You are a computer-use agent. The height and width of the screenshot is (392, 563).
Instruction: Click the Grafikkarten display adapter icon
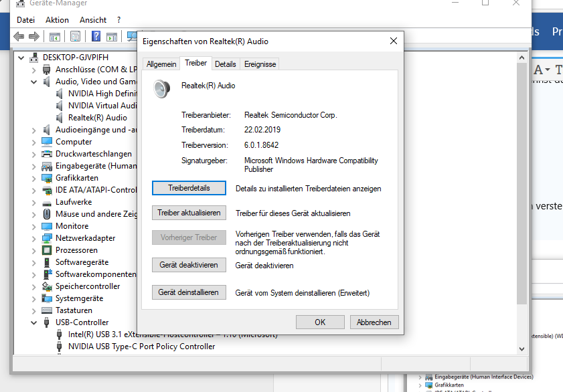[47, 178]
